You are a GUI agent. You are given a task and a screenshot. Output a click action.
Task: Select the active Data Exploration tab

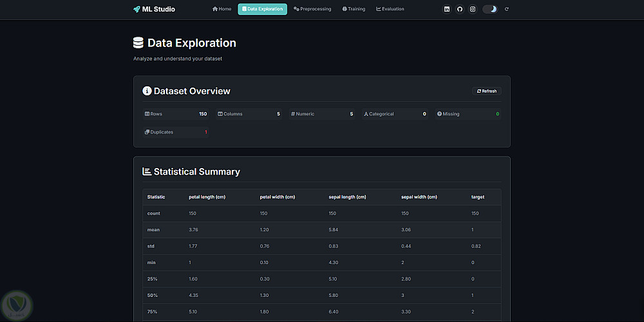(x=262, y=9)
